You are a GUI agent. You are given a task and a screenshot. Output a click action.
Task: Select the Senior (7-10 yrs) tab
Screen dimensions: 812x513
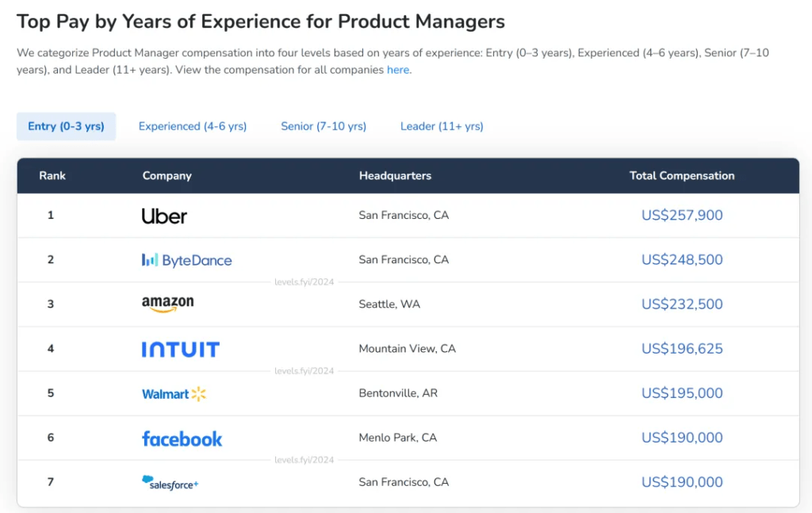coord(324,126)
